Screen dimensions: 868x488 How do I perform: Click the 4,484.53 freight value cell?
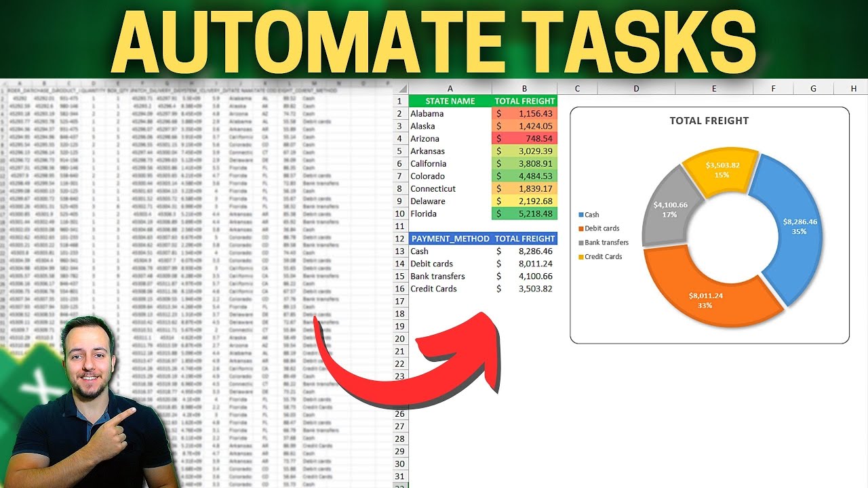pyautogui.click(x=525, y=176)
